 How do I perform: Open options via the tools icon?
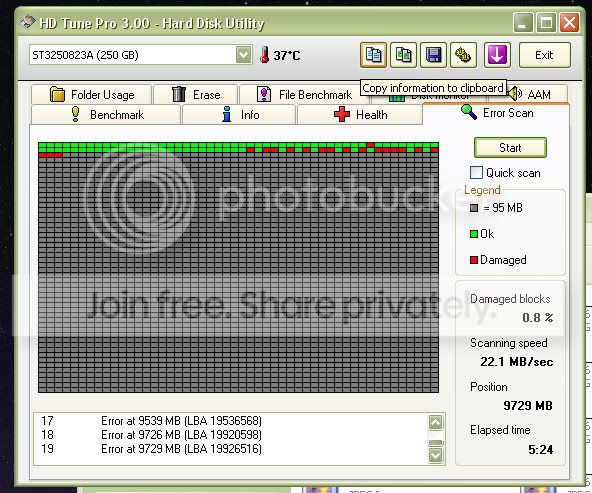coord(463,55)
